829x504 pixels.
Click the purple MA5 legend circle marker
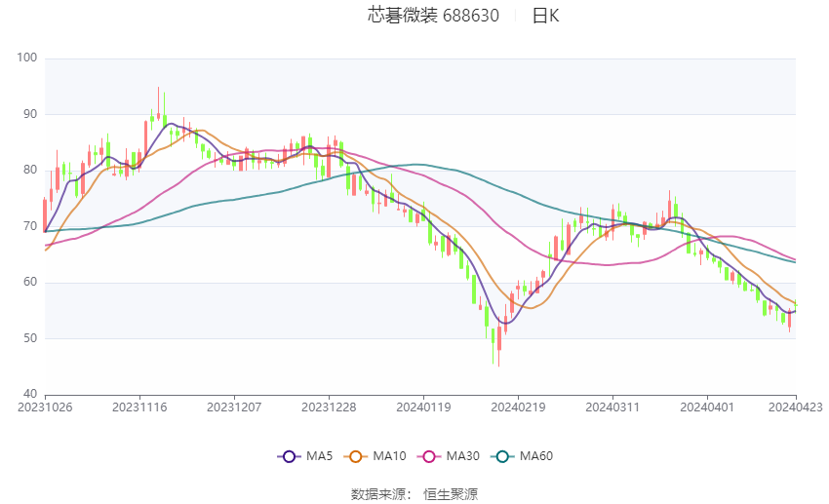[x=288, y=456]
